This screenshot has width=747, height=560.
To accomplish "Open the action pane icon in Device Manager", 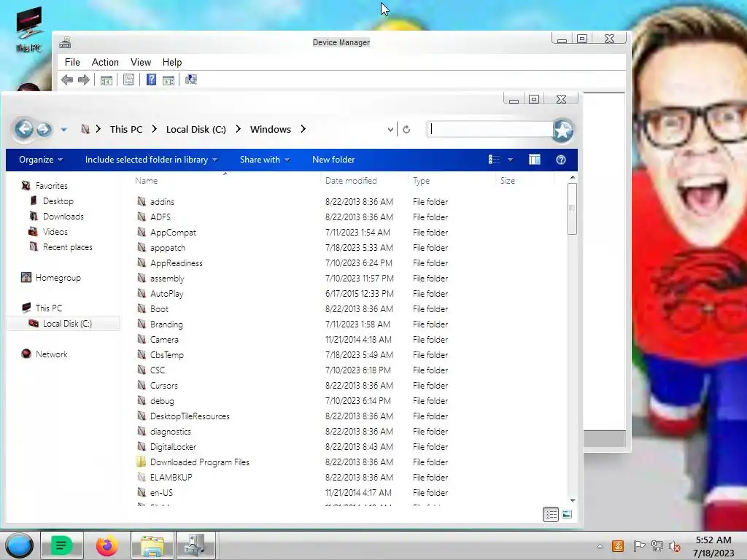I will coord(169,80).
